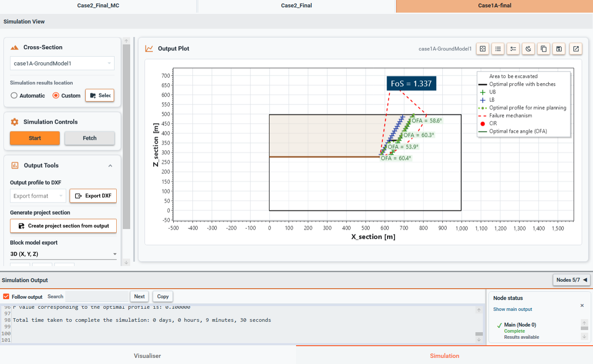Click the left panel scroll-down arrow

[x=126, y=262]
